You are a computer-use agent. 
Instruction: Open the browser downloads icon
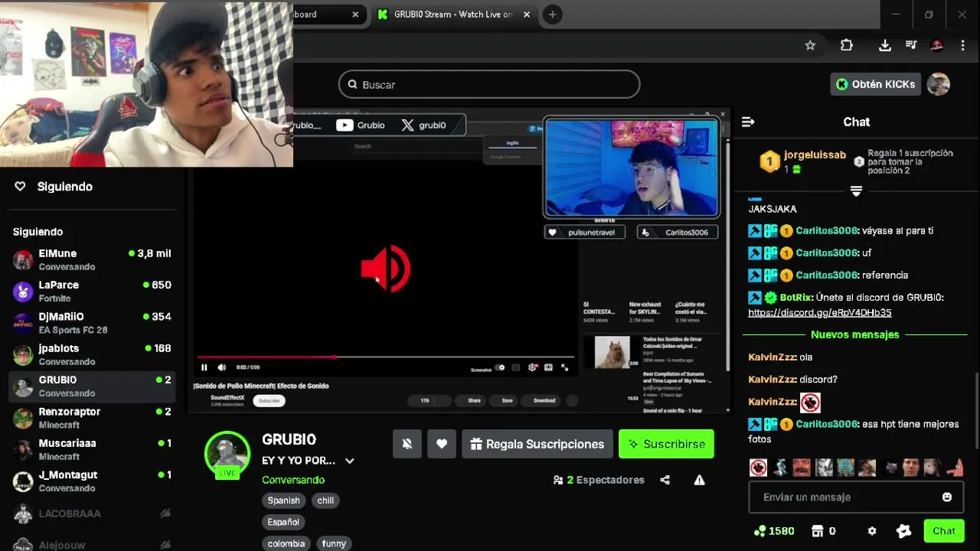884,45
